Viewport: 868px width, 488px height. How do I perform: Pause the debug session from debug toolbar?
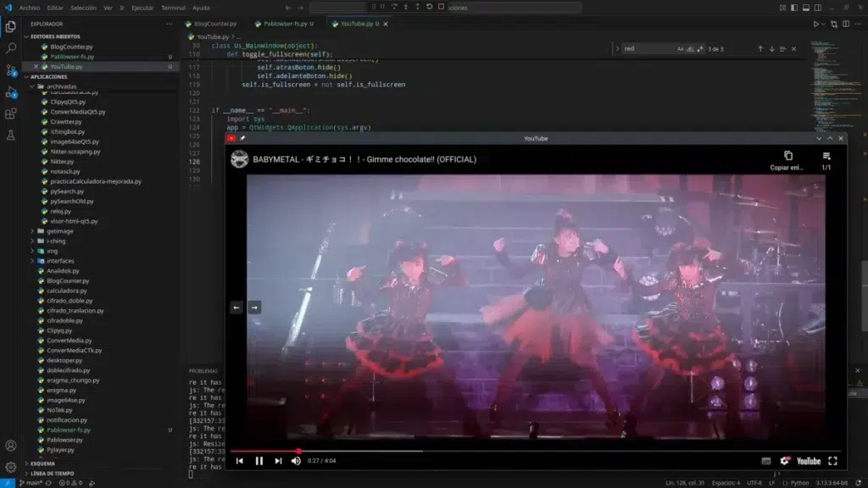382,7
